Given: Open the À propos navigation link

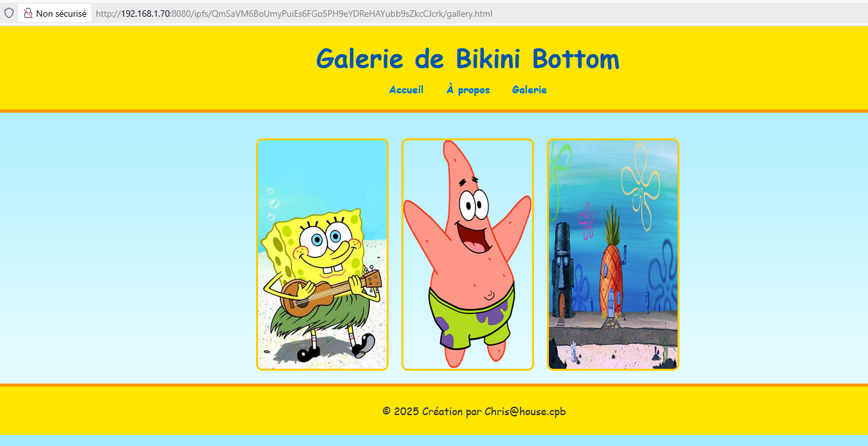Looking at the screenshot, I should click(x=468, y=90).
